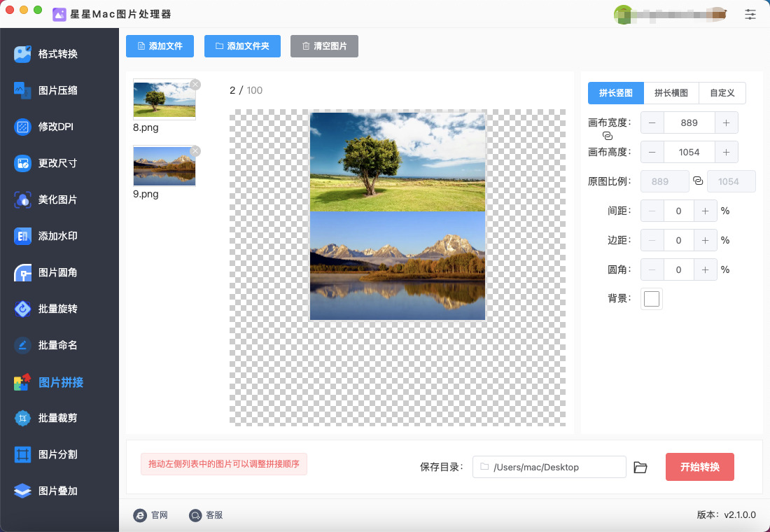This screenshot has height=532, width=770.
Task: Remove 8.png with its close icon
Action: [195, 85]
